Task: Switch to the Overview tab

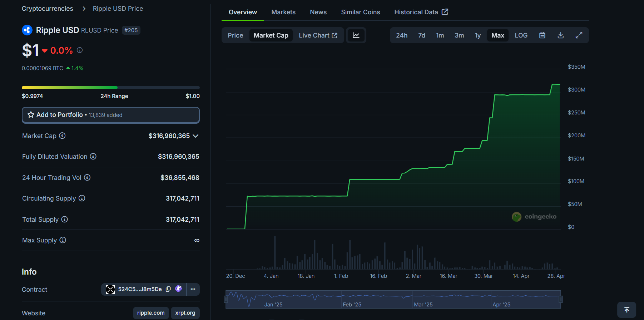Action: [243, 12]
